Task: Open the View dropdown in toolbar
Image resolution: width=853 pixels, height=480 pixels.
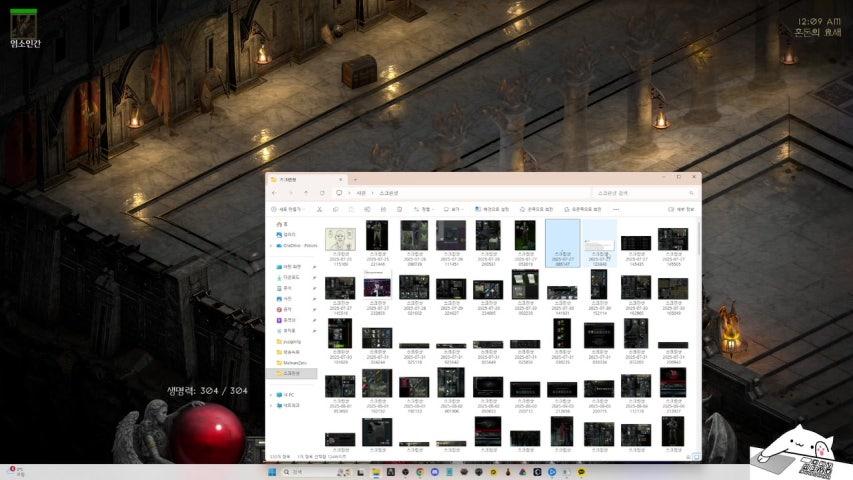Action: [x=454, y=209]
